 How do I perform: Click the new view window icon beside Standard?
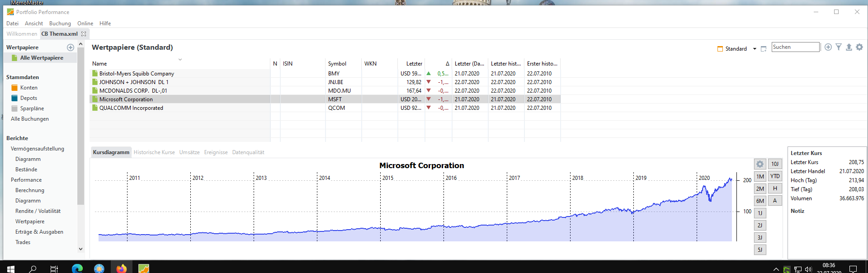pos(764,49)
